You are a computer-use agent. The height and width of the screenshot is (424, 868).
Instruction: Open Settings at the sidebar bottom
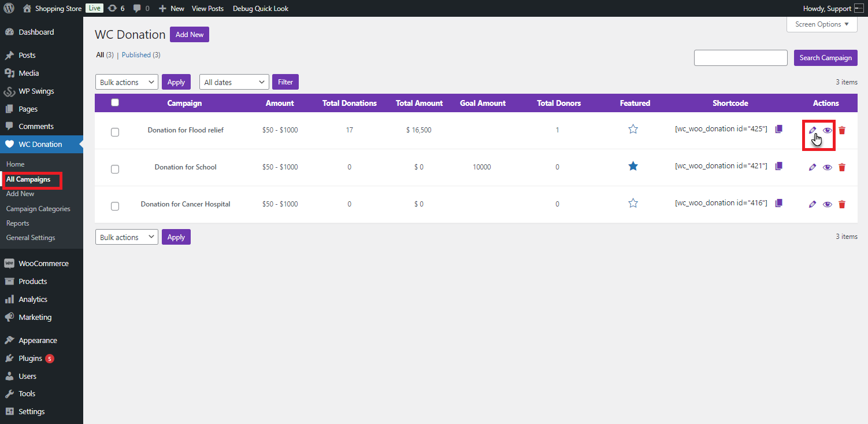(42, 411)
